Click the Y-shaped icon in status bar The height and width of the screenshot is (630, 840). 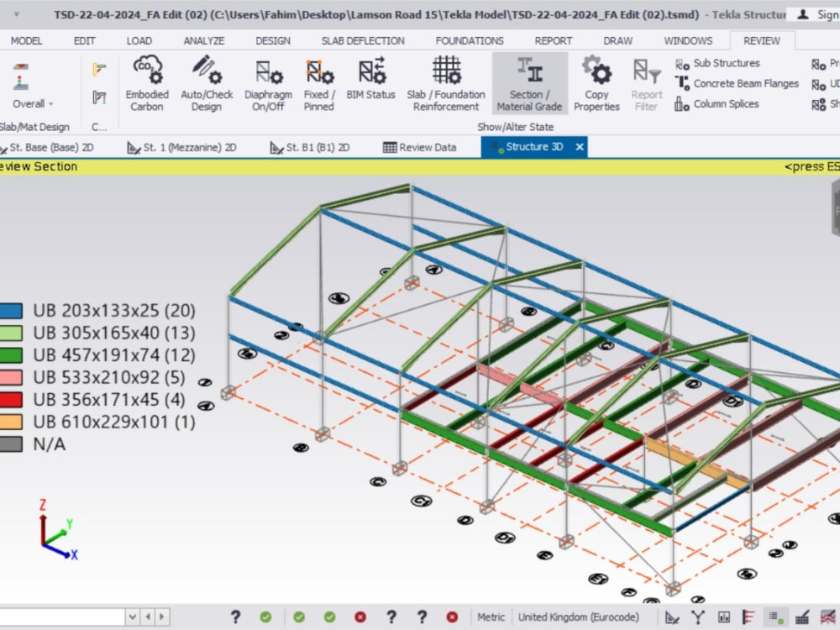coord(697,617)
